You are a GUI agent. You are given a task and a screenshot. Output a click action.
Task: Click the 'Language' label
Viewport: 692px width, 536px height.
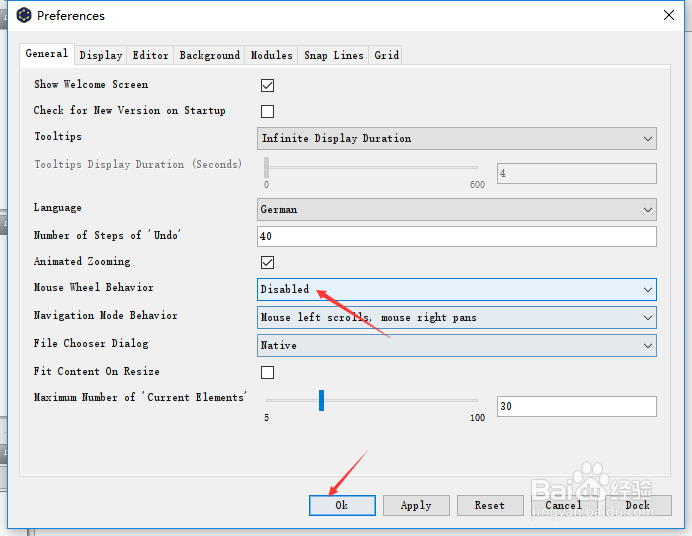click(57, 208)
